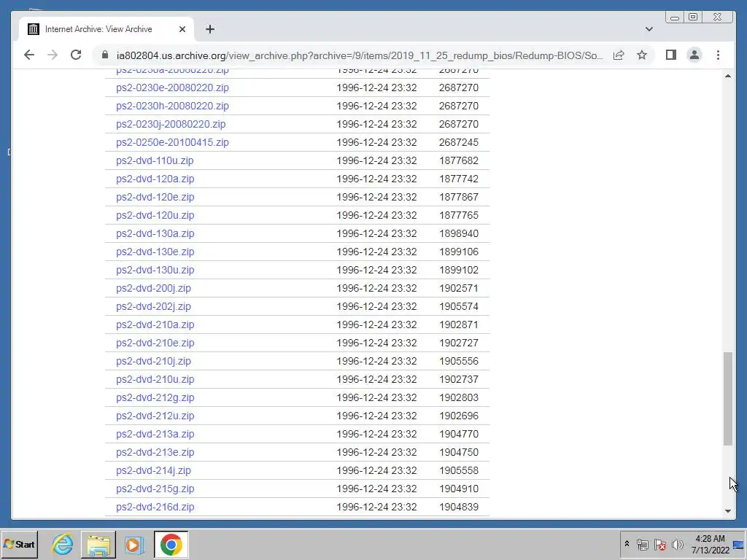Image resolution: width=747 pixels, height=560 pixels.
Task: Download ps2-dvd-110u.zip
Action: pos(155,160)
